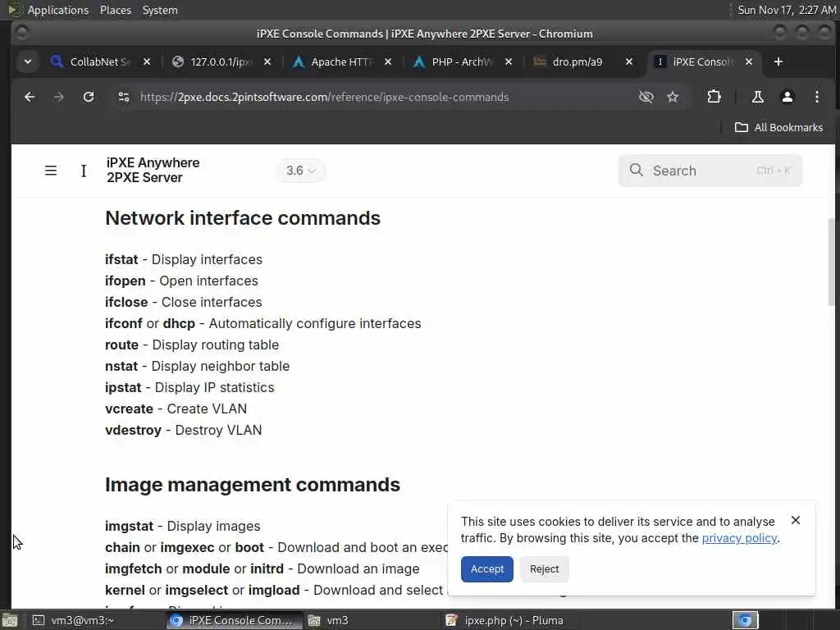This screenshot has width=840, height=630.
Task: Click the 'imgstat' command text
Action: tap(129, 526)
